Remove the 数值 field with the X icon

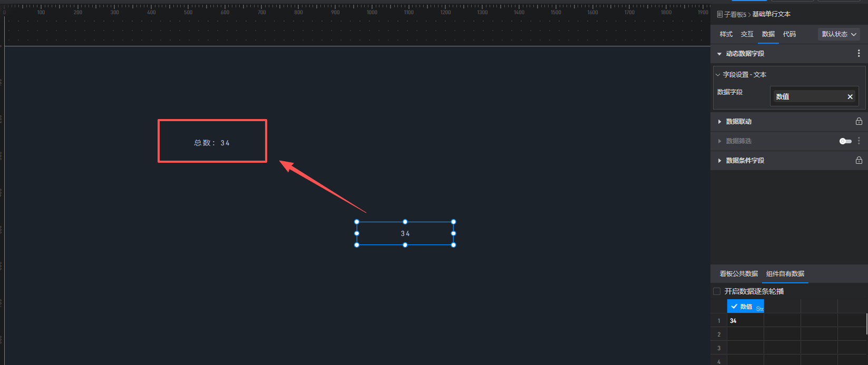click(850, 97)
